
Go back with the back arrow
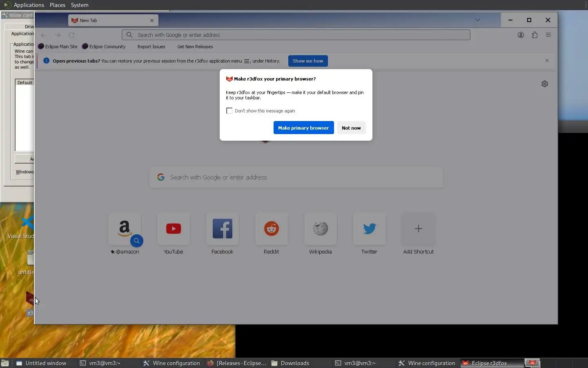click(44, 35)
